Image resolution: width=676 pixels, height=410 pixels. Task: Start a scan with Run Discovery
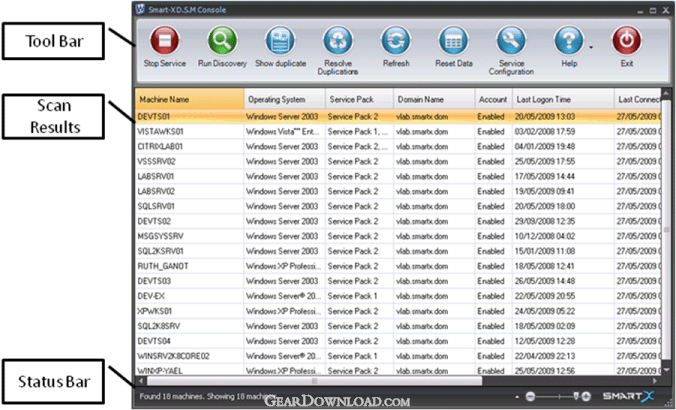click(222, 40)
